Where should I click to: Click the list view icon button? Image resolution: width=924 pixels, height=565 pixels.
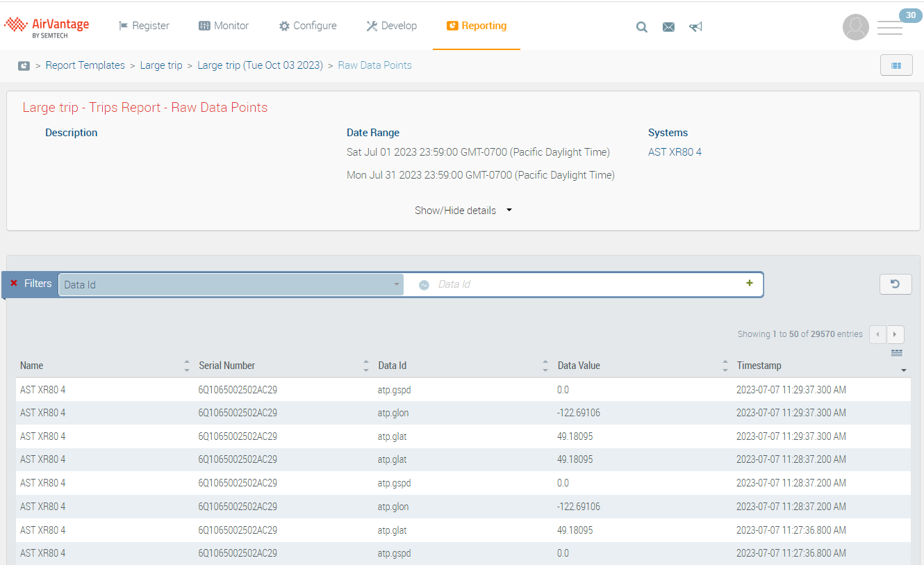896,65
